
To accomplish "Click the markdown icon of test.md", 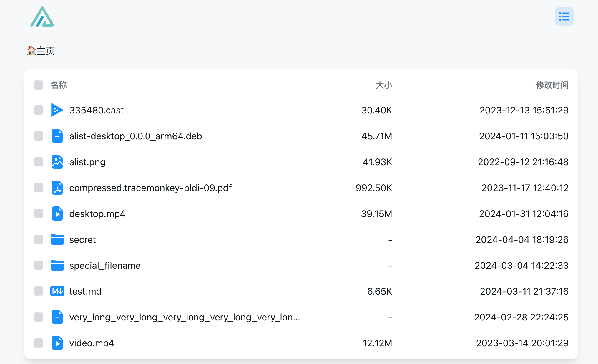I will tap(57, 291).
